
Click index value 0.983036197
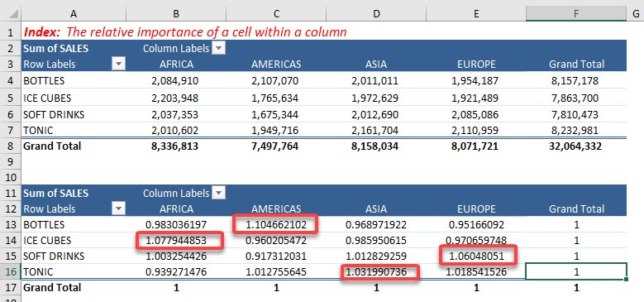click(x=176, y=225)
